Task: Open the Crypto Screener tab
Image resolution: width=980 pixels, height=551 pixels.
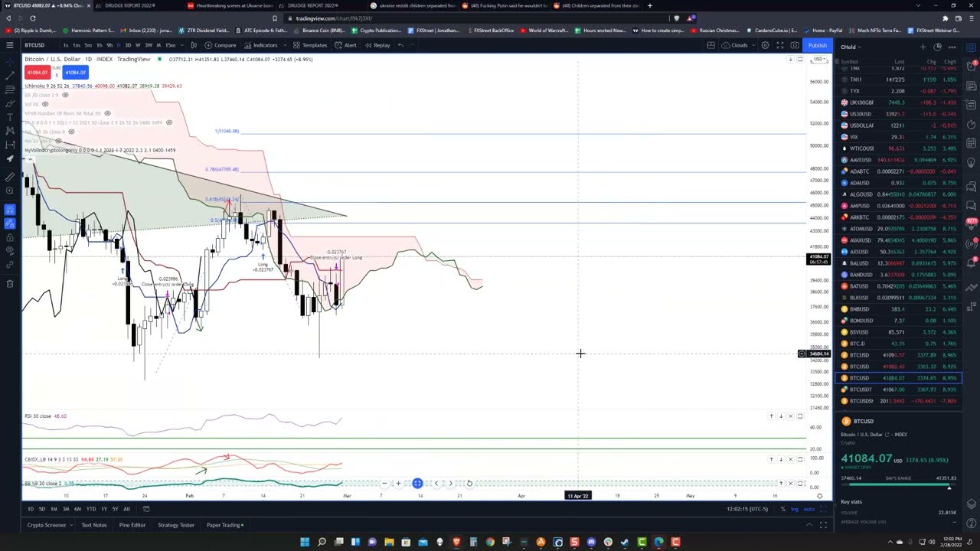Action: click(47, 525)
